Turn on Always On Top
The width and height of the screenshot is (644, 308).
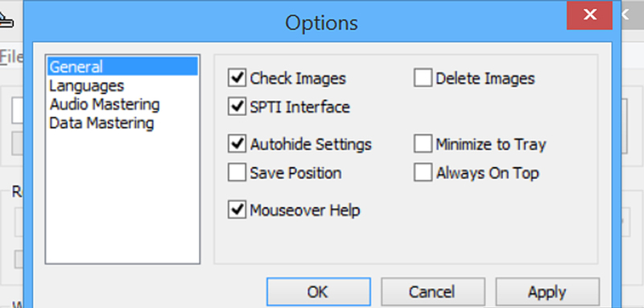point(423,173)
